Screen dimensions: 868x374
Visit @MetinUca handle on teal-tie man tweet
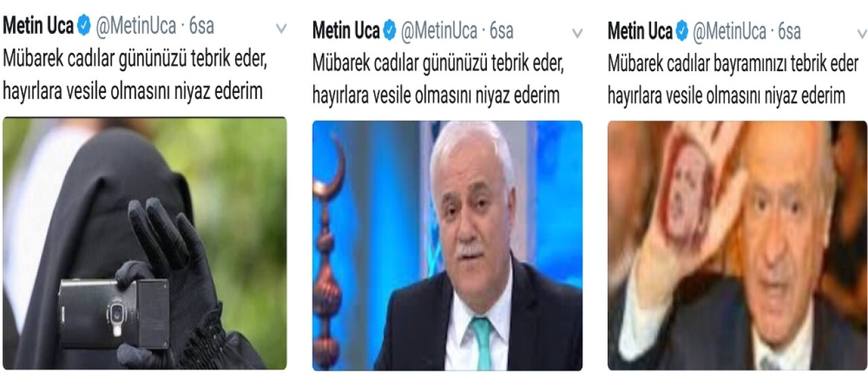[x=439, y=30]
